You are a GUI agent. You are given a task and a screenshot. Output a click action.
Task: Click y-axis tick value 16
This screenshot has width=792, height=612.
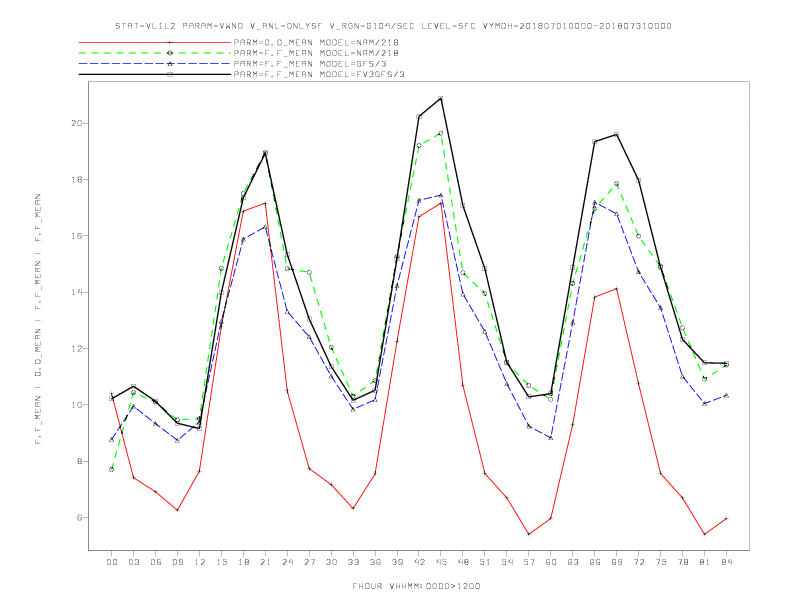coord(76,236)
